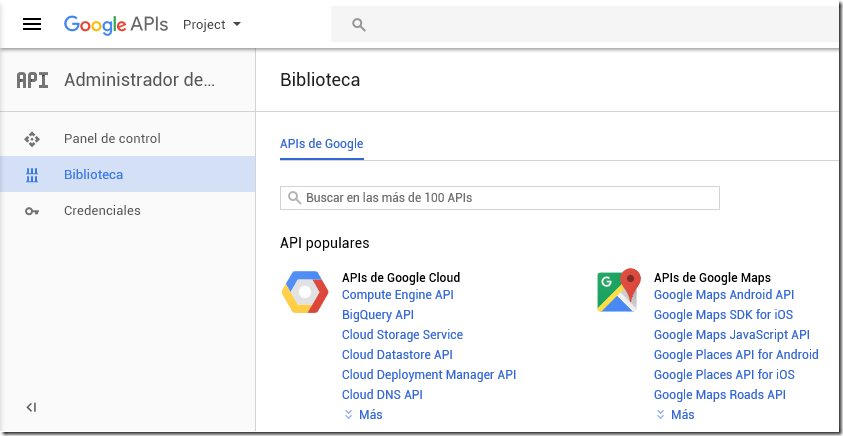Click the Credenciales key icon
843x436 pixels.
(32, 211)
